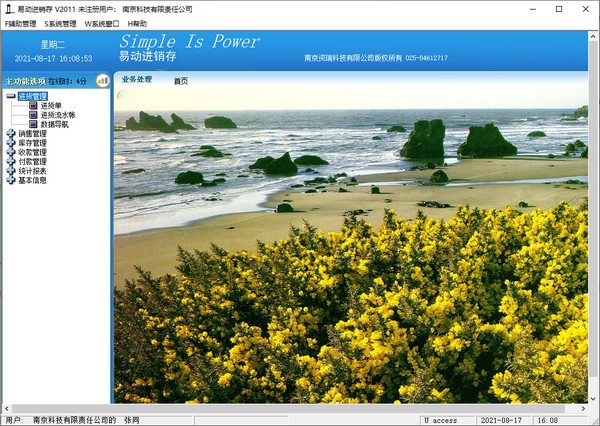Screen dimensions: 600x426
Task: Expand the 库存管理 tree node
Action: [x=11, y=143]
